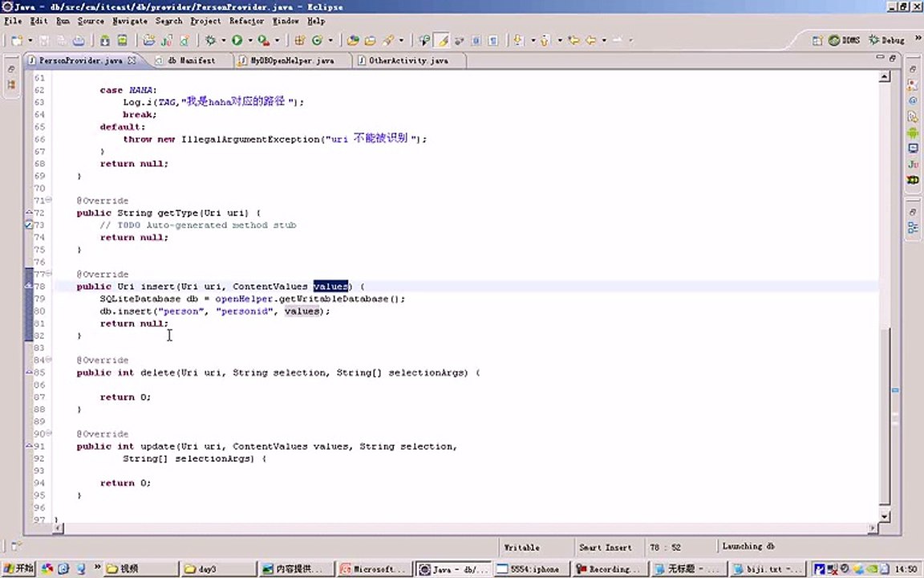Viewport: 924px width, 578px height.
Task: Open the New wizard dropdown arrow
Action: click(28, 40)
